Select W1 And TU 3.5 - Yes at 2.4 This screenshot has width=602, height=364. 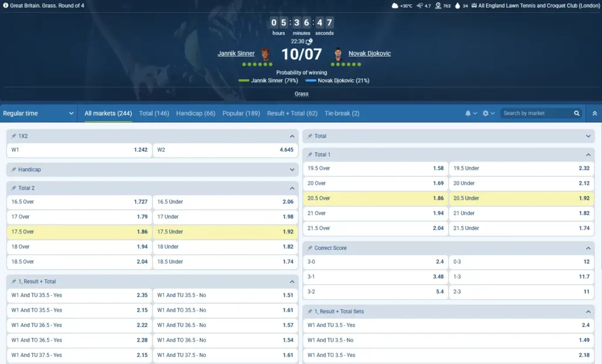(x=449, y=325)
